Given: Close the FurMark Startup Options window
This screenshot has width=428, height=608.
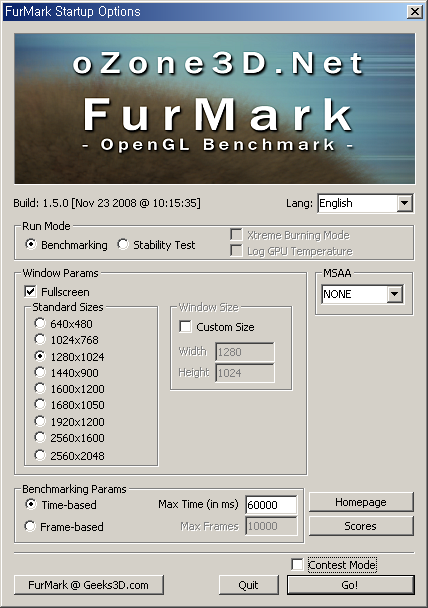Looking at the screenshot, I should [414, 11].
